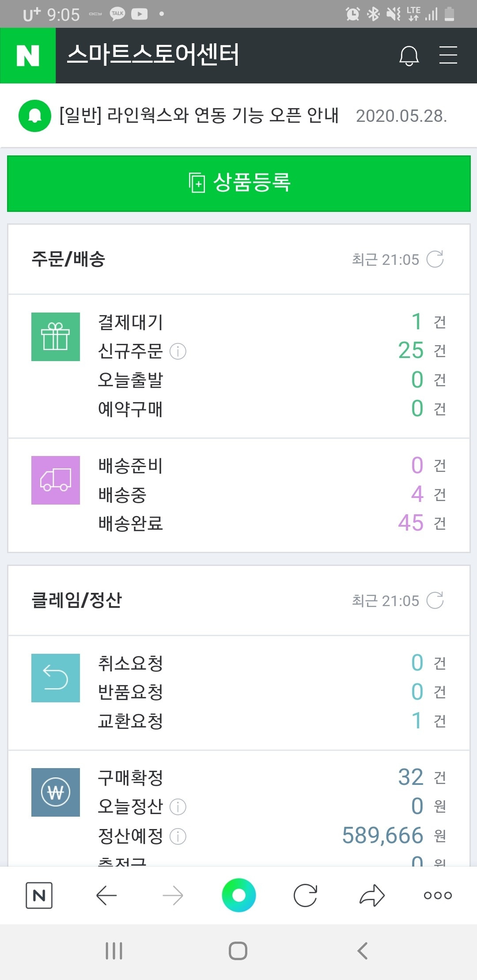Open the hamburger menu
The height and width of the screenshot is (980, 477).
448,56
